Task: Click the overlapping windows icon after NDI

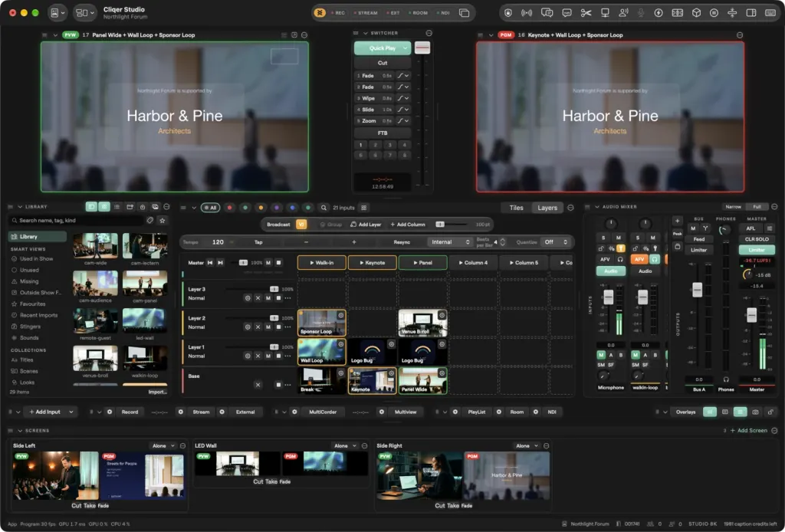Action: tap(464, 13)
